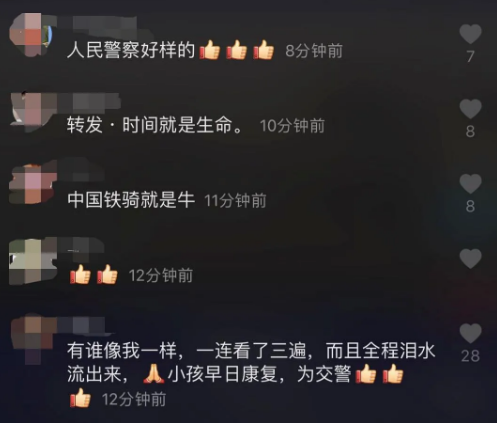Image resolution: width=497 pixels, height=423 pixels.
Task: Tap the long comment 有谁像我一样
Action: coord(251,374)
